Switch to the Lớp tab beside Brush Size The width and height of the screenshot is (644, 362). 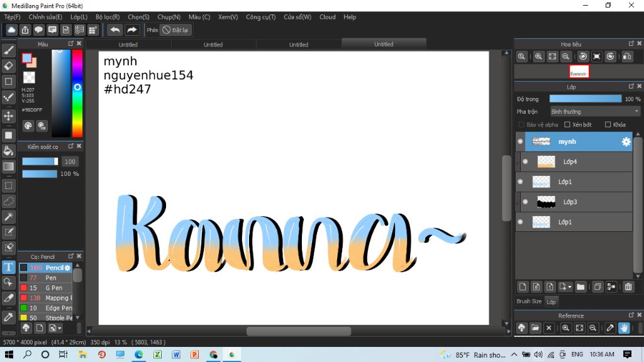pos(551,302)
